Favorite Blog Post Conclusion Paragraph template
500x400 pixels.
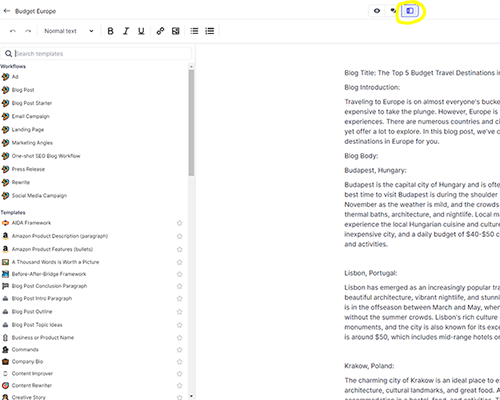[180, 286]
